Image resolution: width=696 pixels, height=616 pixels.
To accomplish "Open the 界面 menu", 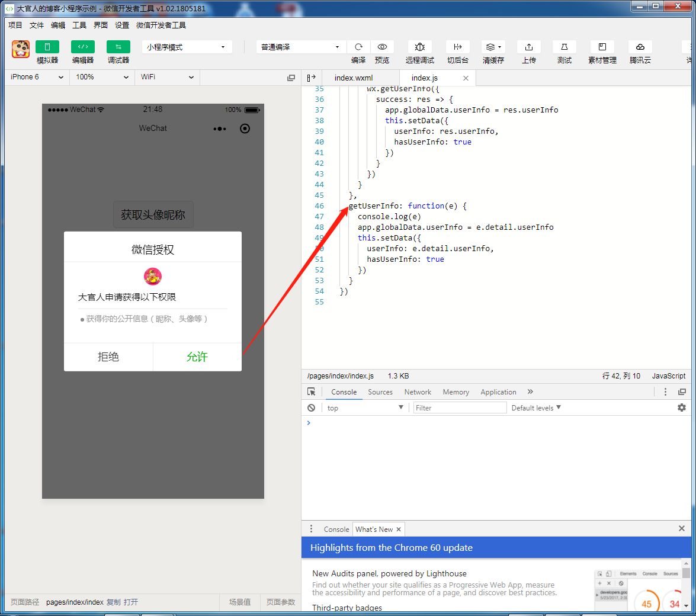I will 100,25.
